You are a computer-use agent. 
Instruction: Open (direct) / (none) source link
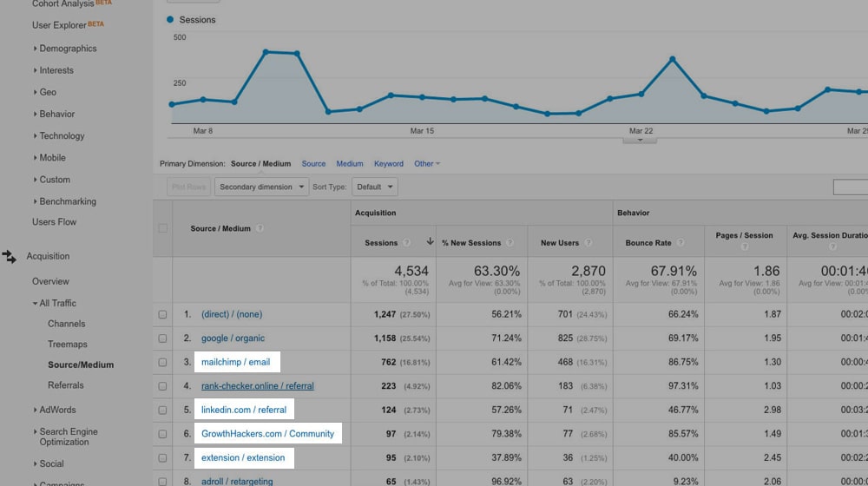pyautogui.click(x=232, y=314)
